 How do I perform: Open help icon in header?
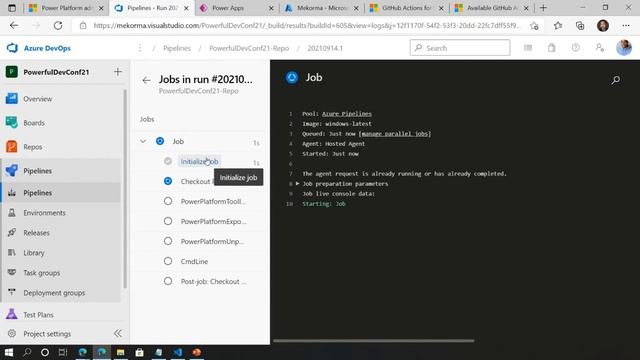click(576, 48)
